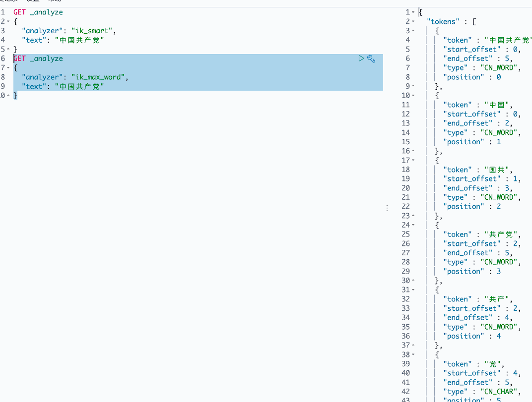The width and height of the screenshot is (532, 402).
Task: Fold the closing brace at editor line 10
Action: [8, 96]
